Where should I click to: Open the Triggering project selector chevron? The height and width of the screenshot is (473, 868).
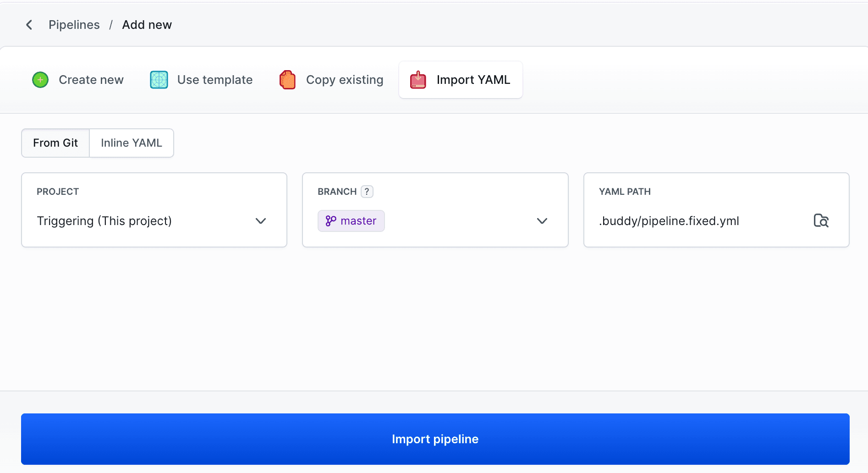click(260, 221)
